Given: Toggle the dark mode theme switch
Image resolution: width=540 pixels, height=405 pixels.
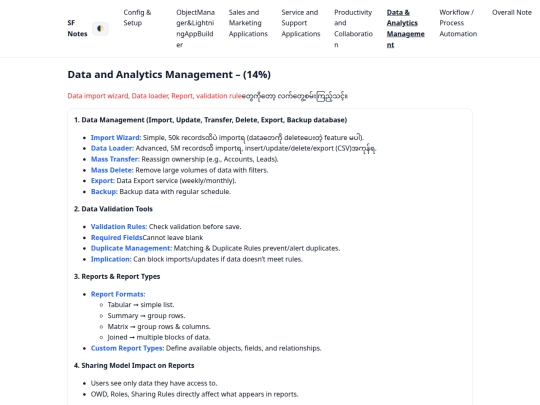Looking at the screenshot, I should pos(100,28).
